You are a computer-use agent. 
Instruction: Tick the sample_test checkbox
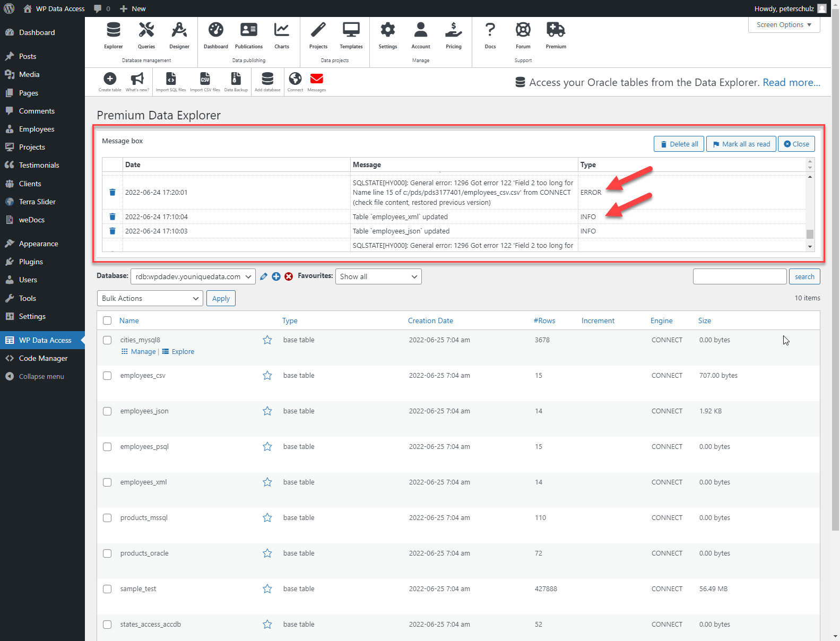pos(107,589)
